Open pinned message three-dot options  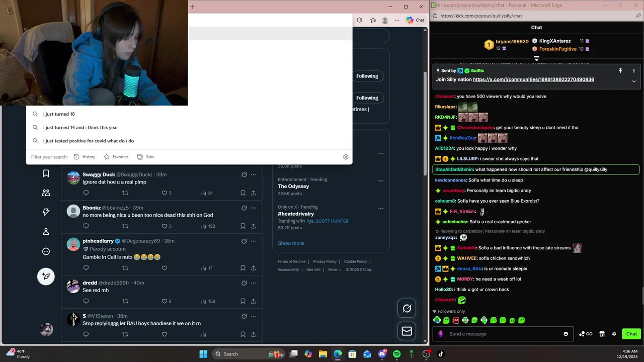tap(634, 71)
